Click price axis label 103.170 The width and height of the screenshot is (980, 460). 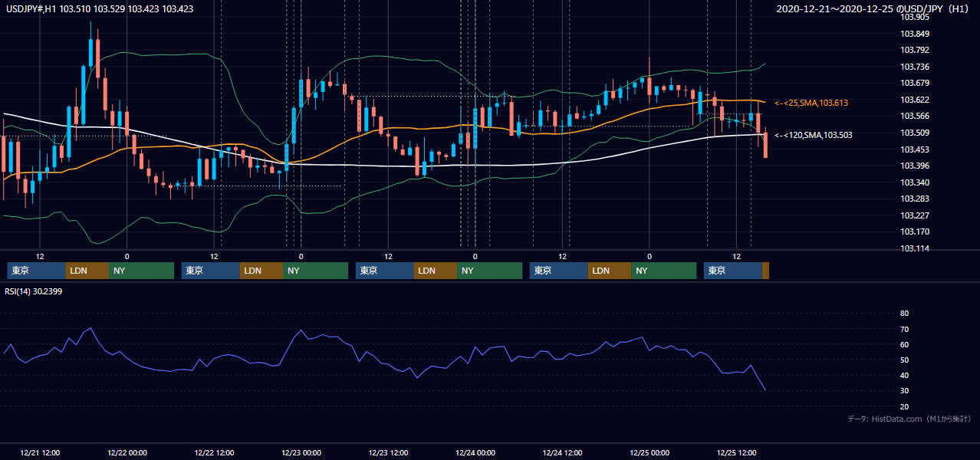point(915,232)
